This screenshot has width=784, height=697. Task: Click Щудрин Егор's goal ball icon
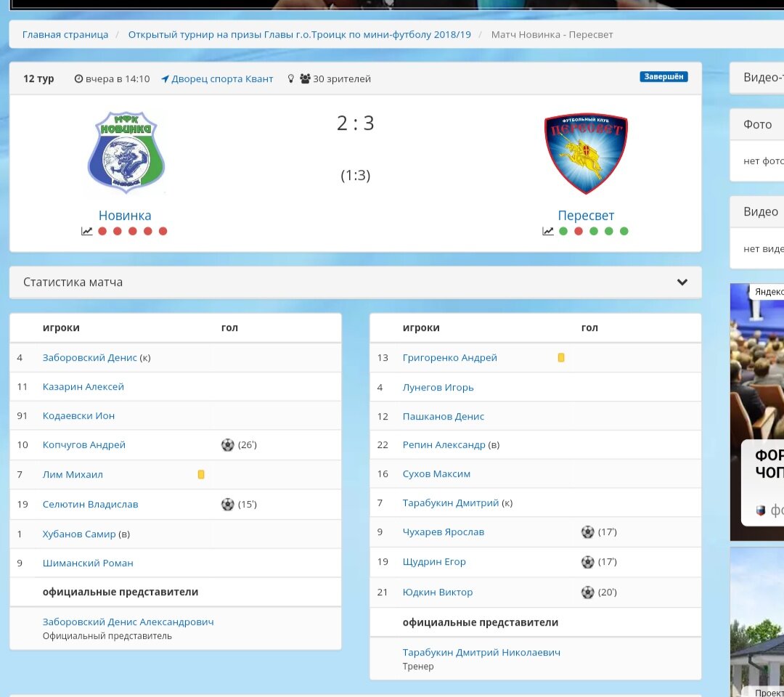[x=587, y=562]
